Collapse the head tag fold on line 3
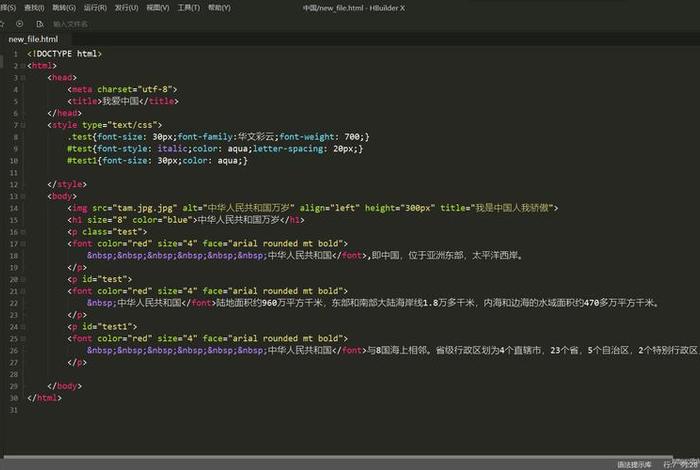This screenshot has height=470, width=700. click(22, 78)
